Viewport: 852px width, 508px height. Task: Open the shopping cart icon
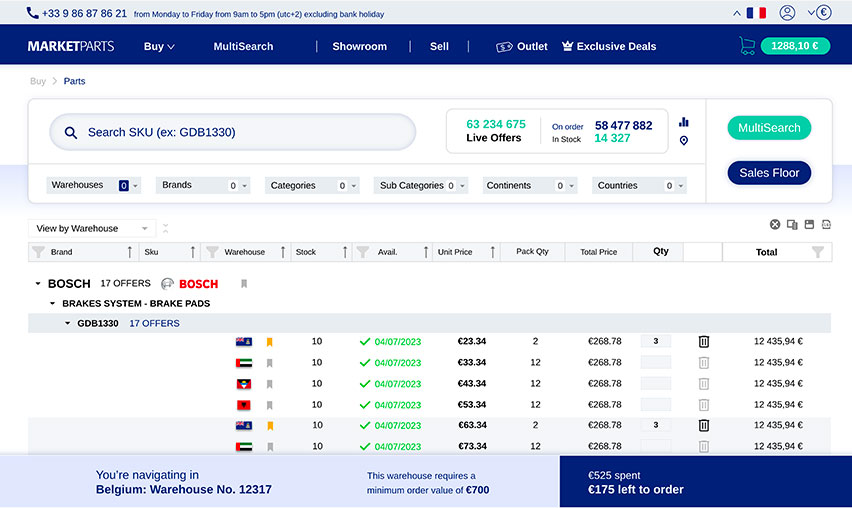pos(746,46)
